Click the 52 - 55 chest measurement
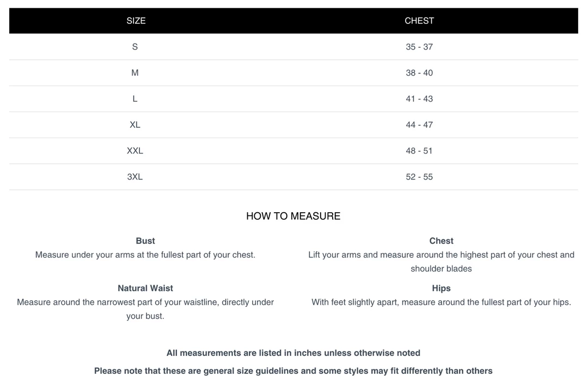The width and height of the screenshot is (588, 383). [419, 177]
